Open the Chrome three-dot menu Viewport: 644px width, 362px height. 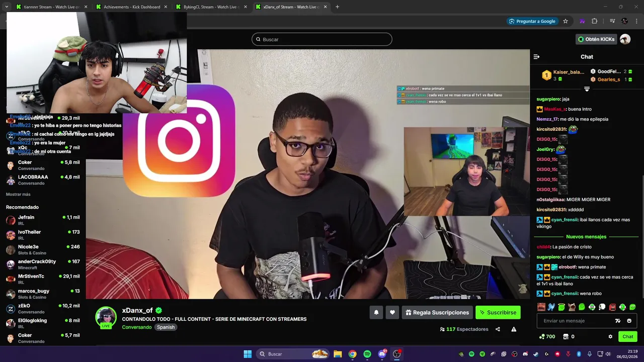pyautogui.click(x=637, y=21)
